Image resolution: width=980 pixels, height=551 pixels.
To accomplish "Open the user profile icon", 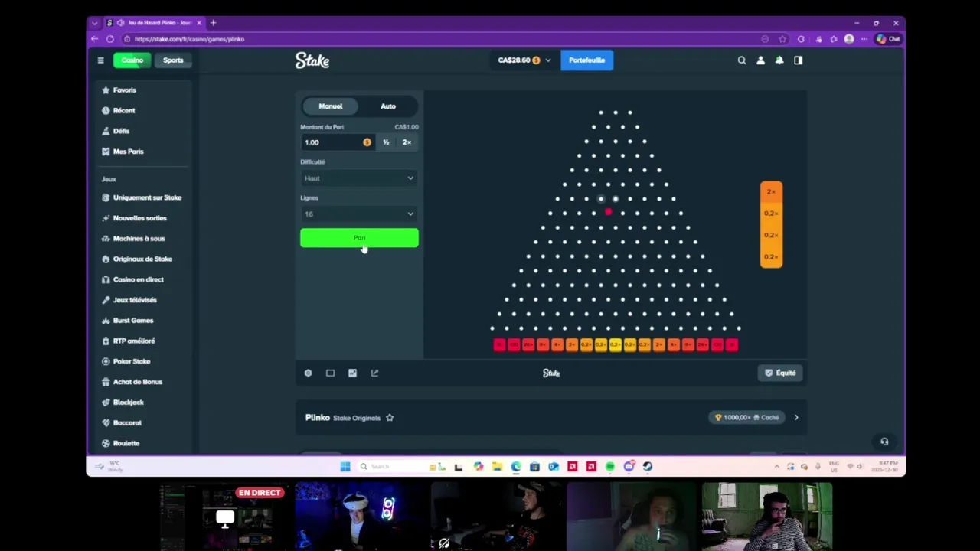I will [760, 60].
